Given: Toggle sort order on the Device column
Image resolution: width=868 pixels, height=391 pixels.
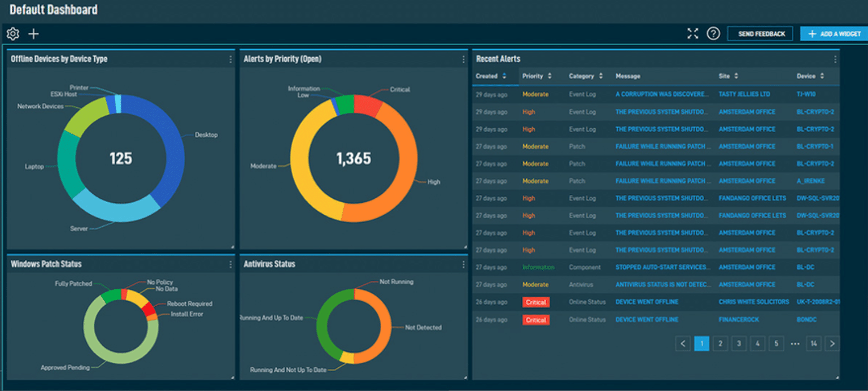Looking at the screenshot, I should pyautogui.click(x=821, y=76).
